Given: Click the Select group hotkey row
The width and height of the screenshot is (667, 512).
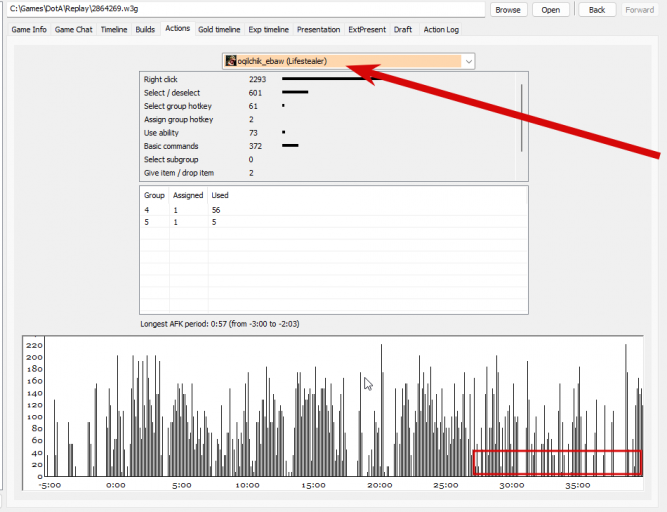Looking at the screenshot, I should click(x=328, y=106).
